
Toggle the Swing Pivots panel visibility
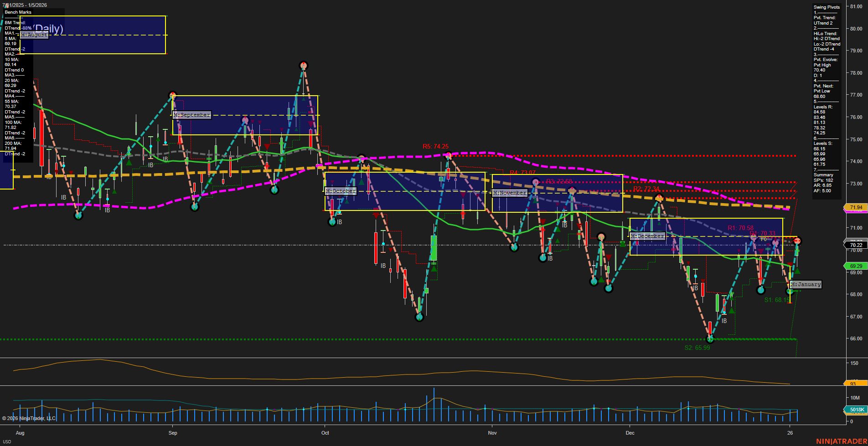tap(826, 7)
